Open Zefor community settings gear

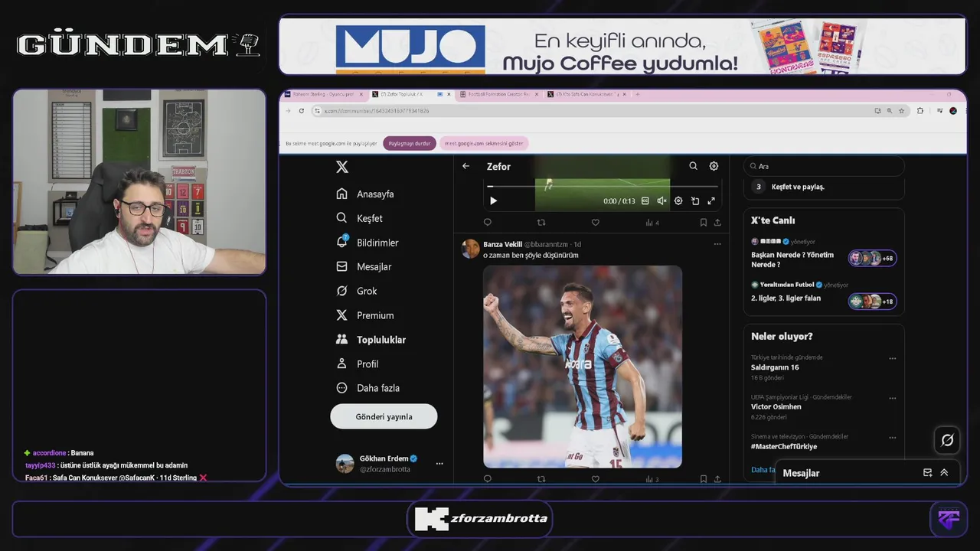coord(714,166)
